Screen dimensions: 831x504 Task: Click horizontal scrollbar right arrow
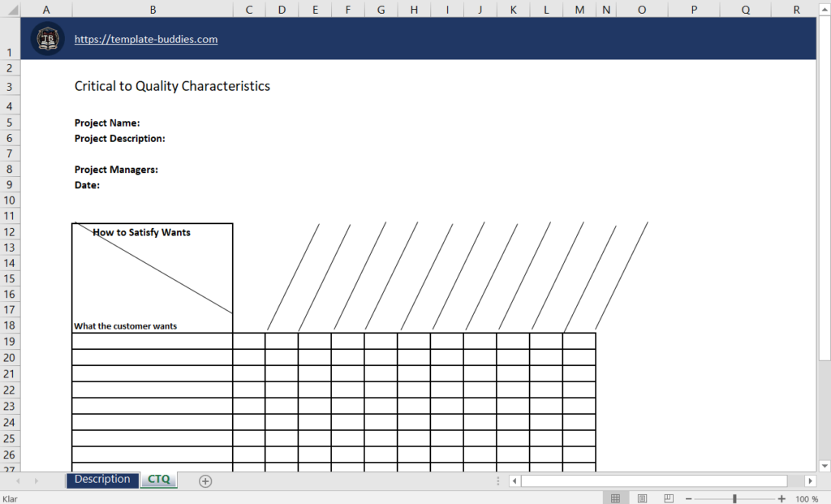point(810,481)
